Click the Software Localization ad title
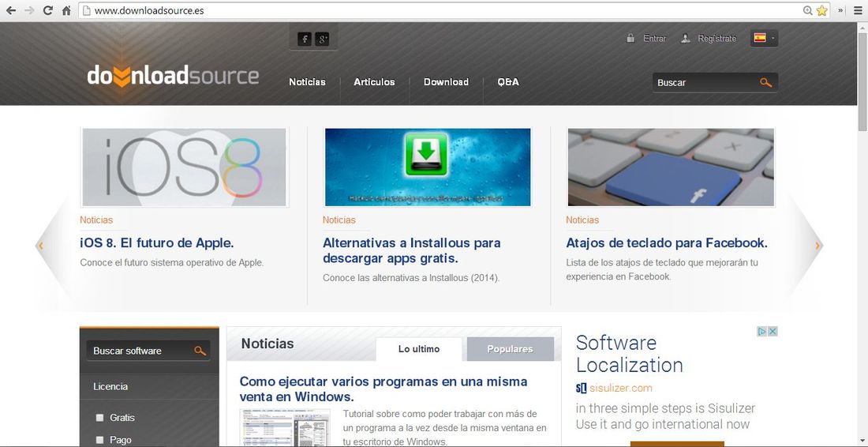Image resolution: width=868 pixels, height=447 pixels. [x=630, y=354]
